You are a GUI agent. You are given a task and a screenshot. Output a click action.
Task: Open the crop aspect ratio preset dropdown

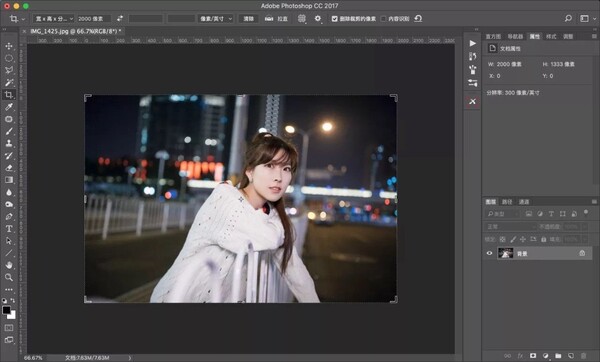point(53,19)
